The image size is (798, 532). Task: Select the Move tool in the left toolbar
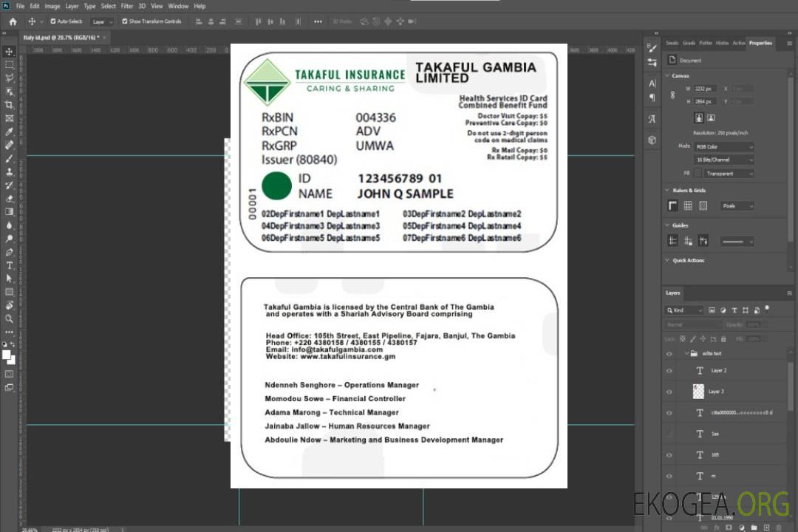tap(9, 52)
